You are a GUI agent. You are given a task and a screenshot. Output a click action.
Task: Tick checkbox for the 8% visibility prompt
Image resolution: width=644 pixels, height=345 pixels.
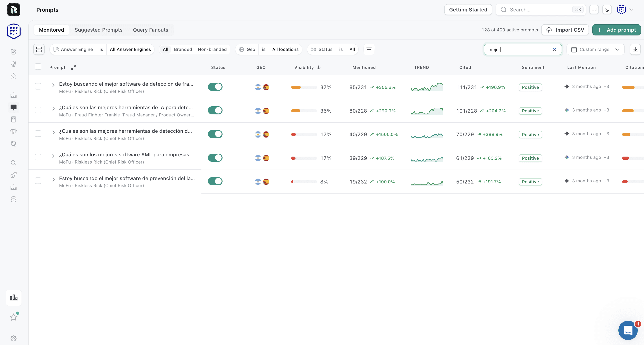point(38,181)
